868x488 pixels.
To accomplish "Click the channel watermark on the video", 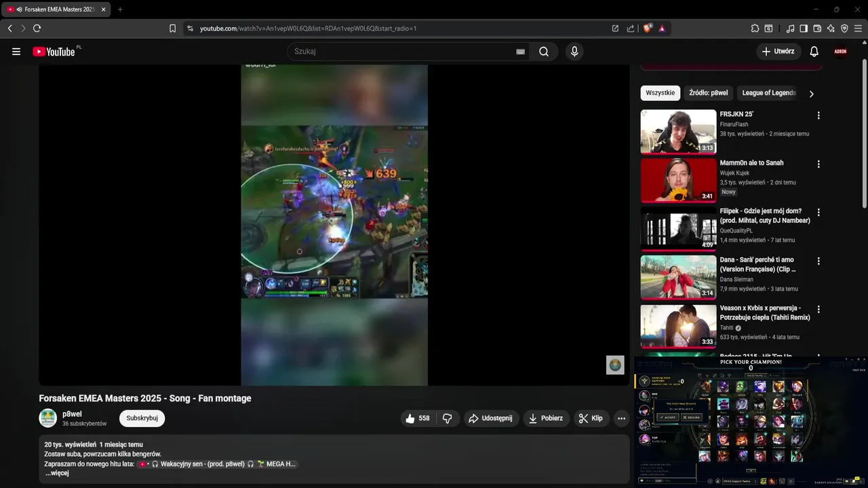I will [x=615, y=365].
